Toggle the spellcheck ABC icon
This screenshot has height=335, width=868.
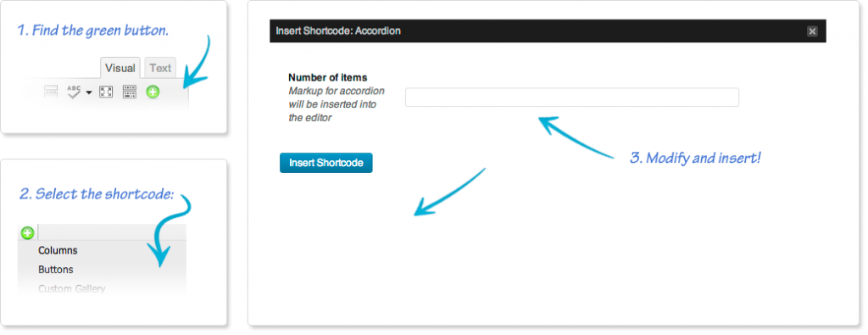(75, 92)
